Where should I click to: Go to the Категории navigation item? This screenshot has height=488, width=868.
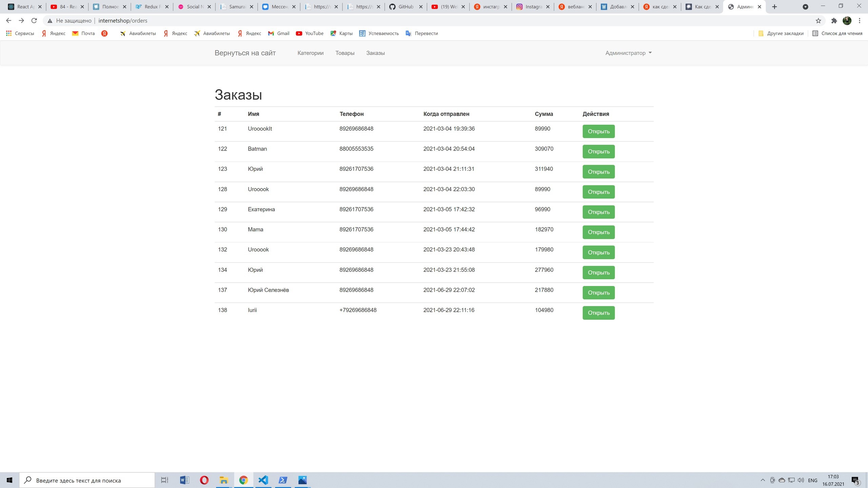pos(310,53)
